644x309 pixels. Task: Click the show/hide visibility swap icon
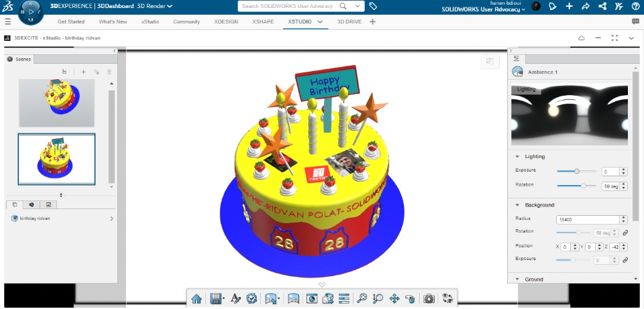(447, 299)
